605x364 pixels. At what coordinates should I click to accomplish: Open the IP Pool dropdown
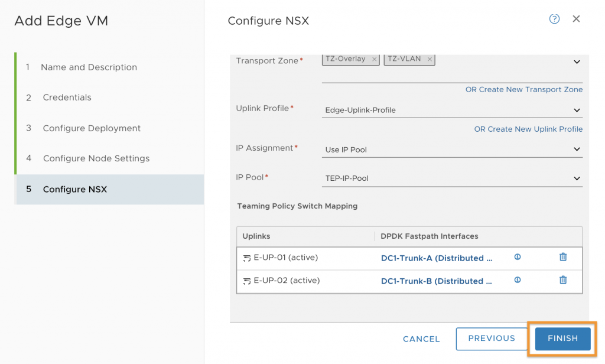[452, 178]
